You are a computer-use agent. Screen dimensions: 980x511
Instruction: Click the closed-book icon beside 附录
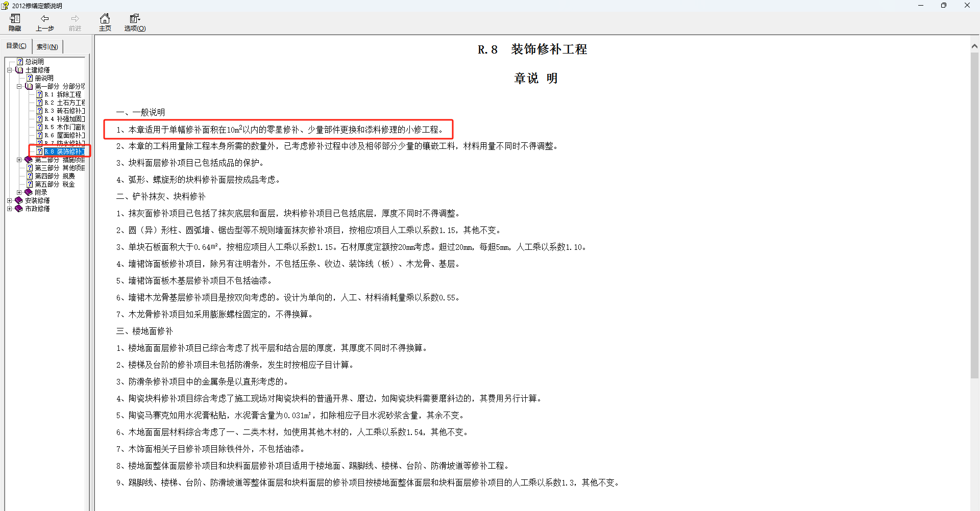pyautogui.click(x=29, y=192)
